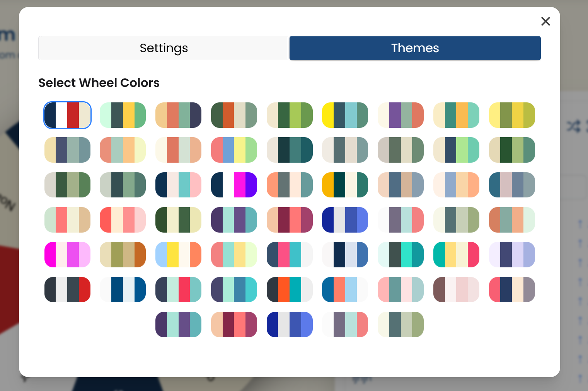
Task: Select the teal and bright pink theme
Action: (x=456, y=254)
